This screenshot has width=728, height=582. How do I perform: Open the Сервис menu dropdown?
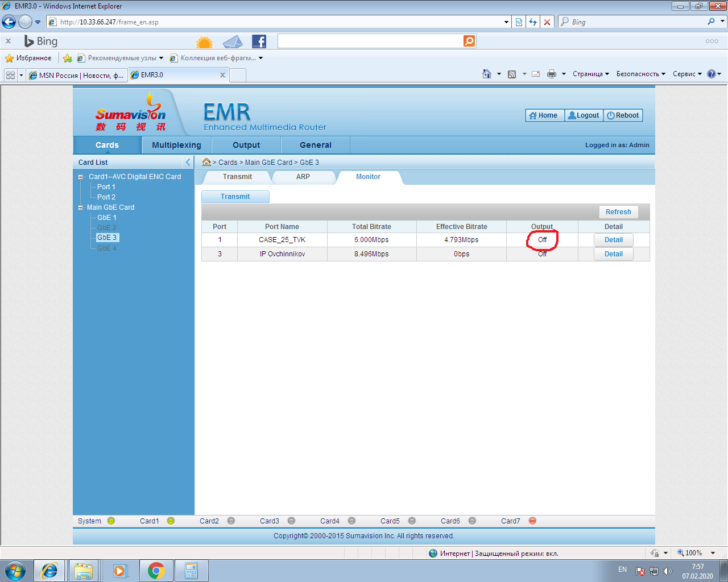(687, 74)
